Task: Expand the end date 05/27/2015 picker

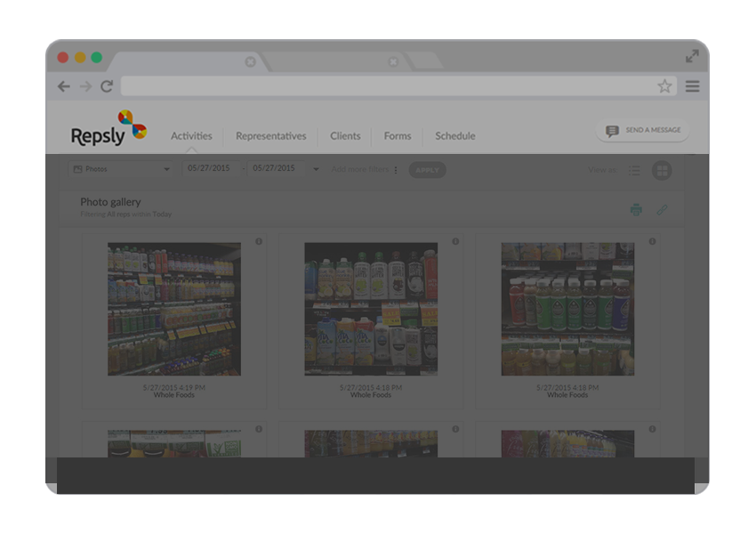Action: click(x=276, y=169)
